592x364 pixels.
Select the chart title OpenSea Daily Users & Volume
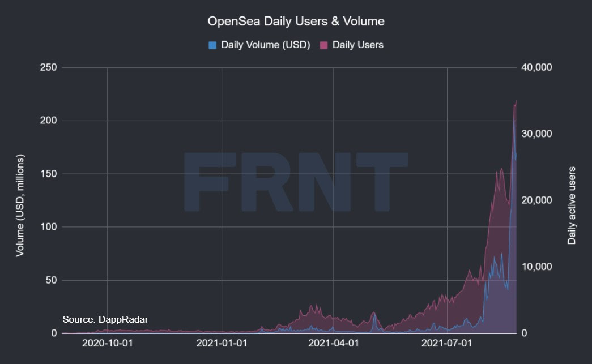coord(296,22)
